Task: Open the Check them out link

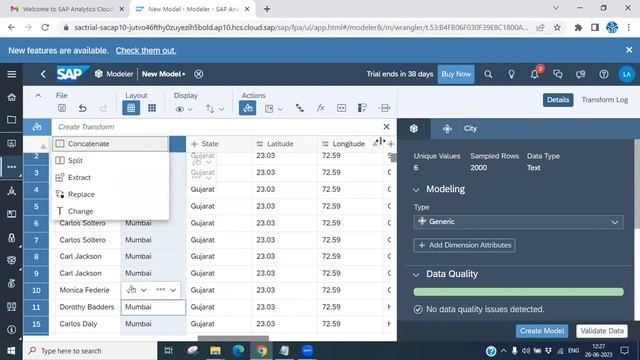Action: pyautogui.click(x=146, y=51)
